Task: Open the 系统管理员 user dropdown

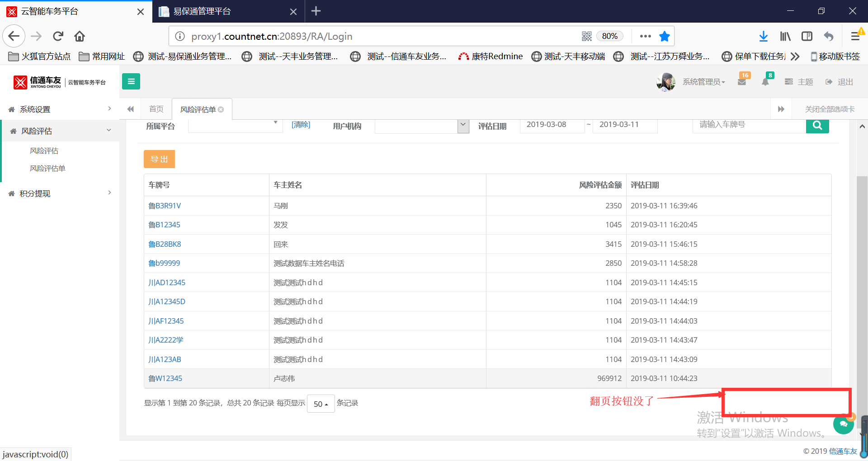Action: [x=703, y=82]
